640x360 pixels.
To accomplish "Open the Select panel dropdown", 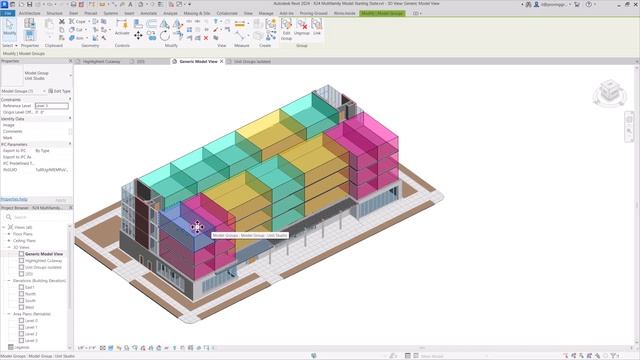I will [x=9, y=45].
